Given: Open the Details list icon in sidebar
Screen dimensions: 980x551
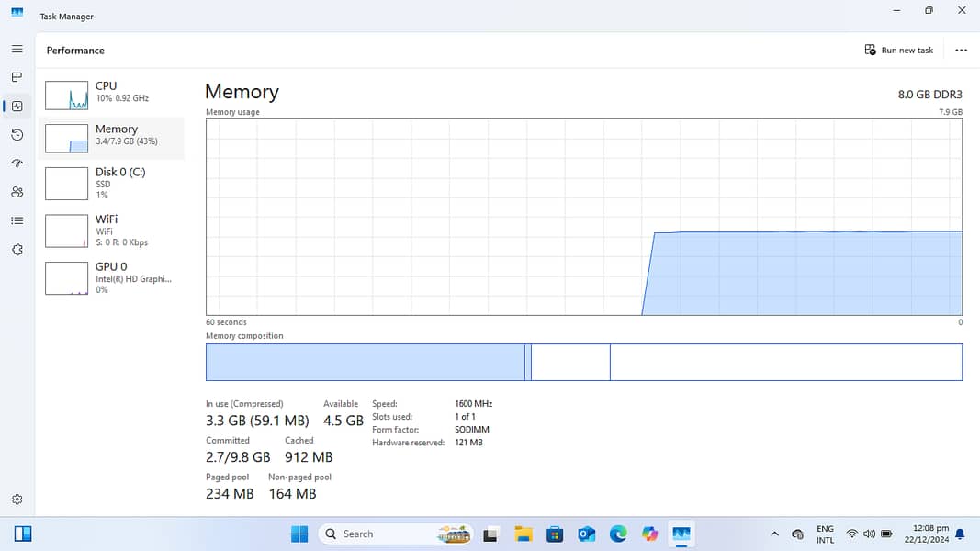Looking at the screenshot, I should point(17,220).
